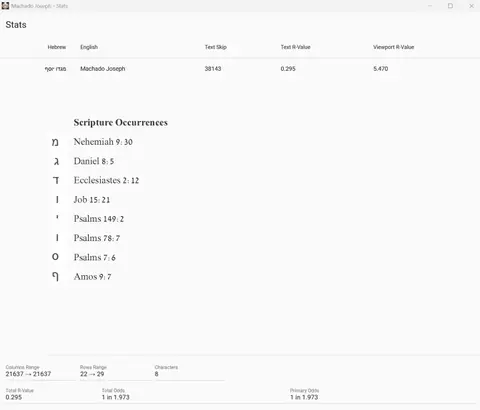
Task: Click the Psalms 149:2 reference
Action: (99, 219)
